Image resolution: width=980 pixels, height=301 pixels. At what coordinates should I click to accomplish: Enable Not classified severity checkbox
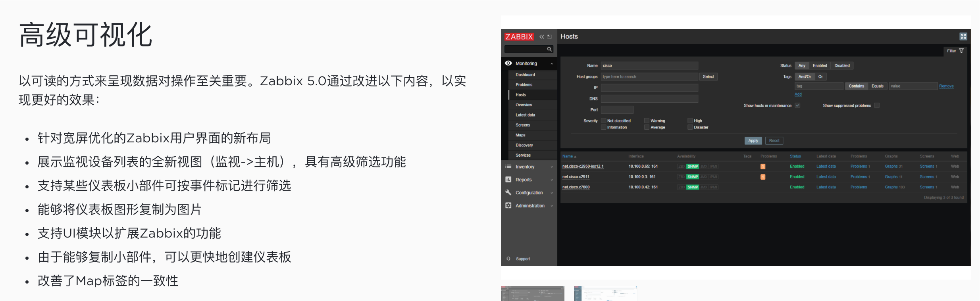coord(604,121)
